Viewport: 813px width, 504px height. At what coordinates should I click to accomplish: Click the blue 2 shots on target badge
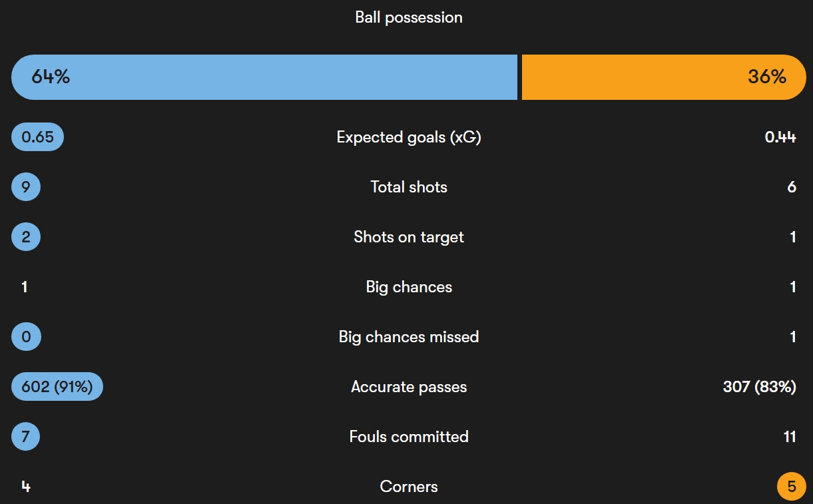(26, 237)
